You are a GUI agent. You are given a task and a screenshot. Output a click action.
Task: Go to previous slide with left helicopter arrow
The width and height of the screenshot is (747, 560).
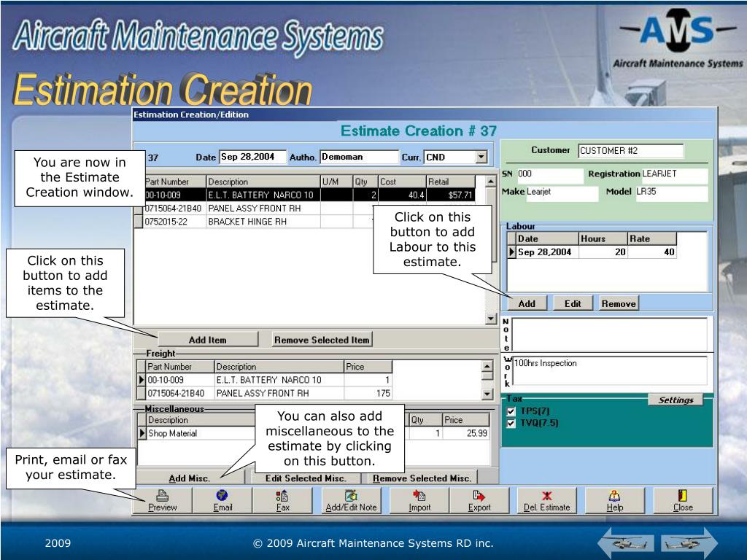click(627, 542)
